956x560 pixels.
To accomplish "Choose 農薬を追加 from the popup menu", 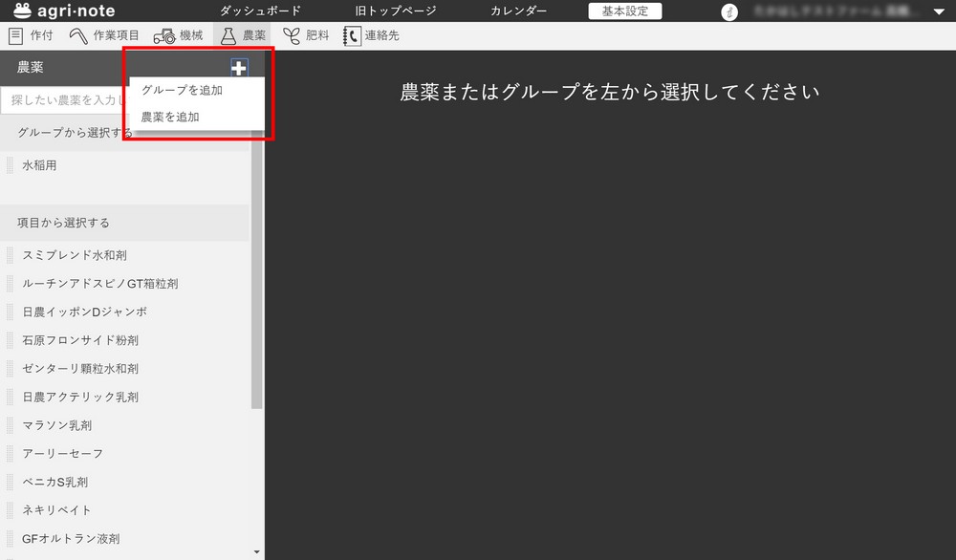I will click(x=170, y=117).
